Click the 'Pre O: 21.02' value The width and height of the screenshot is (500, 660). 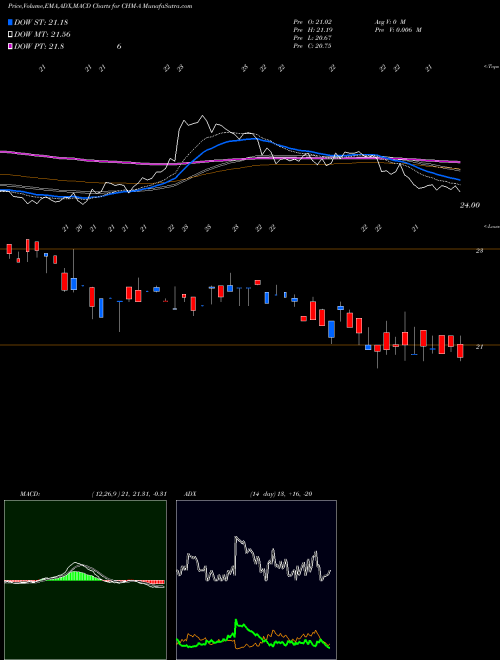click(312, 21)
